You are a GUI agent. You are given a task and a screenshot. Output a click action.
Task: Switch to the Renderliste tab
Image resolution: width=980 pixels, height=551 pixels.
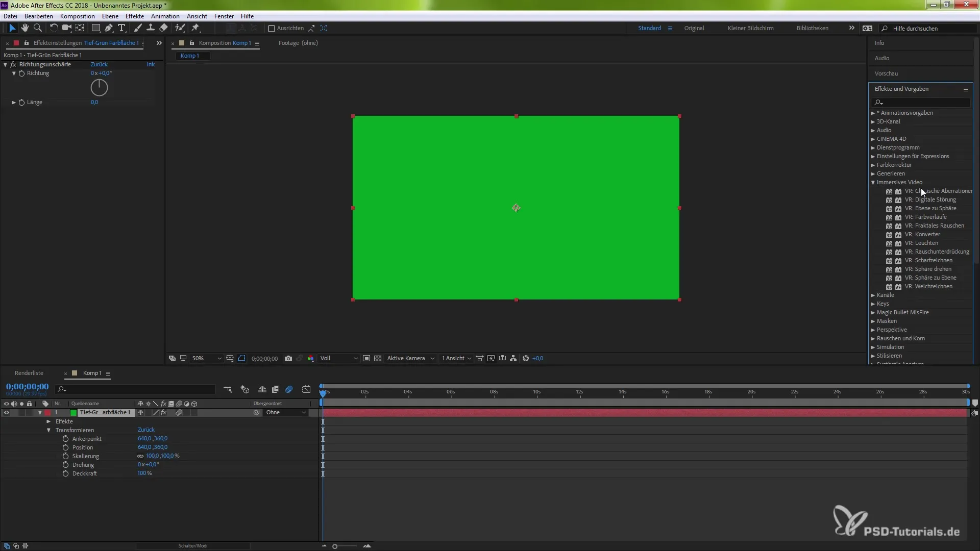coord(29,373)
